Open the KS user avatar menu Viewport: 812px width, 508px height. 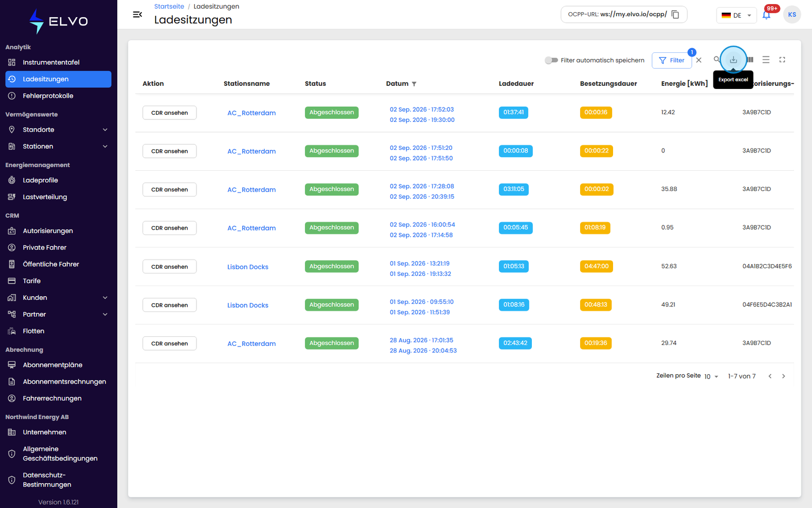[792, 15]
